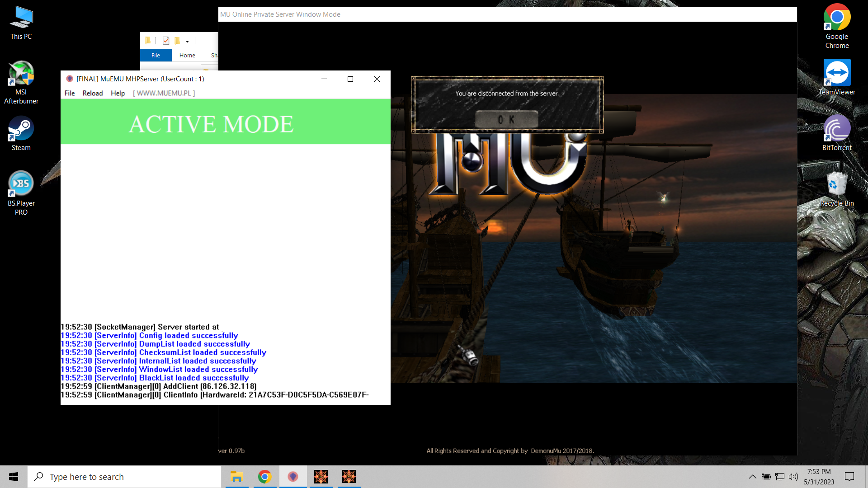This screenshot has height=488, width=868.
Task: Select the second MU game taskbar icon
Action: (x=349, y=477)
